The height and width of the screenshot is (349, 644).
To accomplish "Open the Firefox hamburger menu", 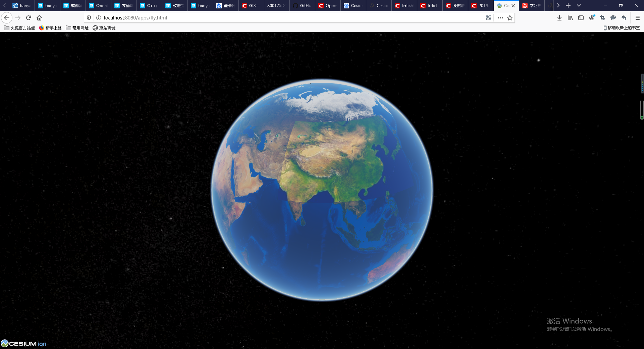I will (x=638, y=18).
